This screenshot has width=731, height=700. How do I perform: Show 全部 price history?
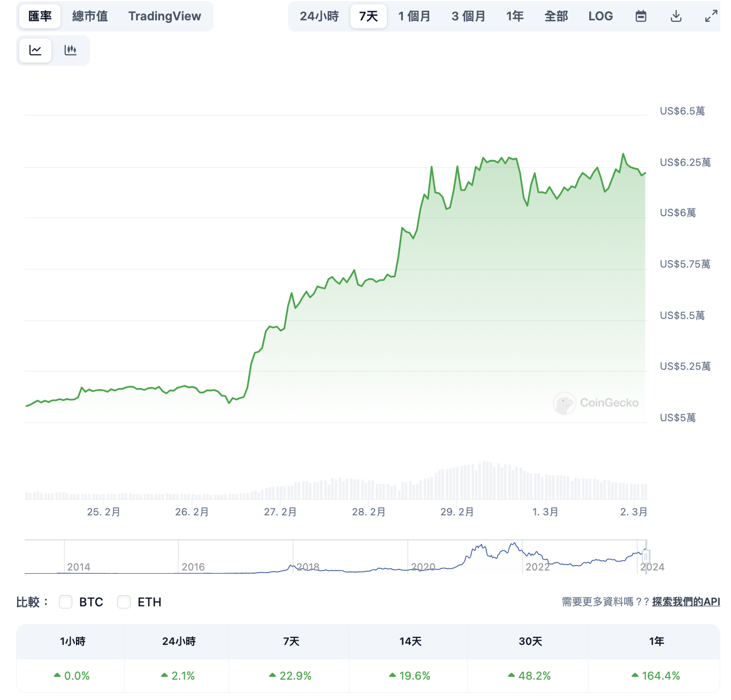(556, 17)
